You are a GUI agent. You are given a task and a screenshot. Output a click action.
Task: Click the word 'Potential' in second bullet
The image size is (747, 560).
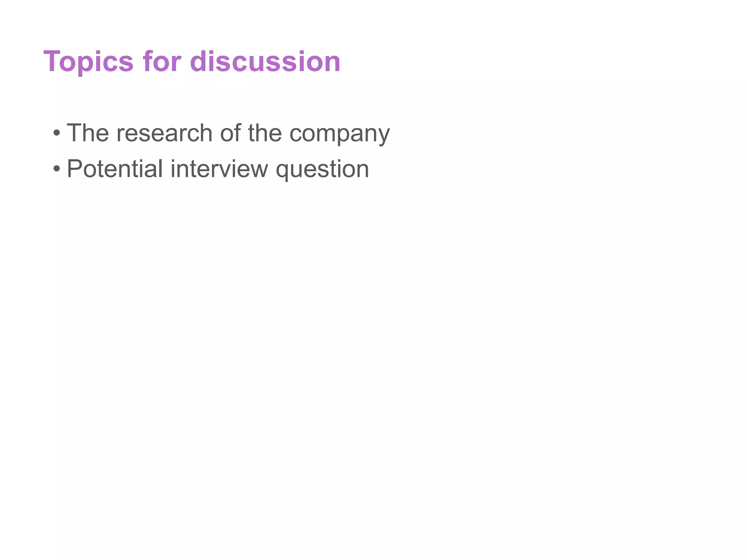[x=115, y=169]
